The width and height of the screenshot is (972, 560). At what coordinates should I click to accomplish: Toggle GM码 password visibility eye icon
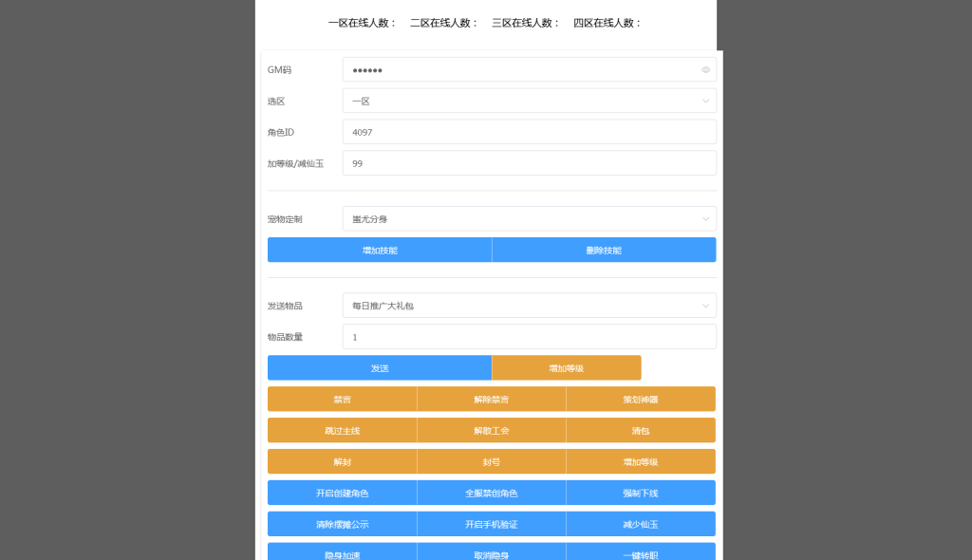(705, 69)
